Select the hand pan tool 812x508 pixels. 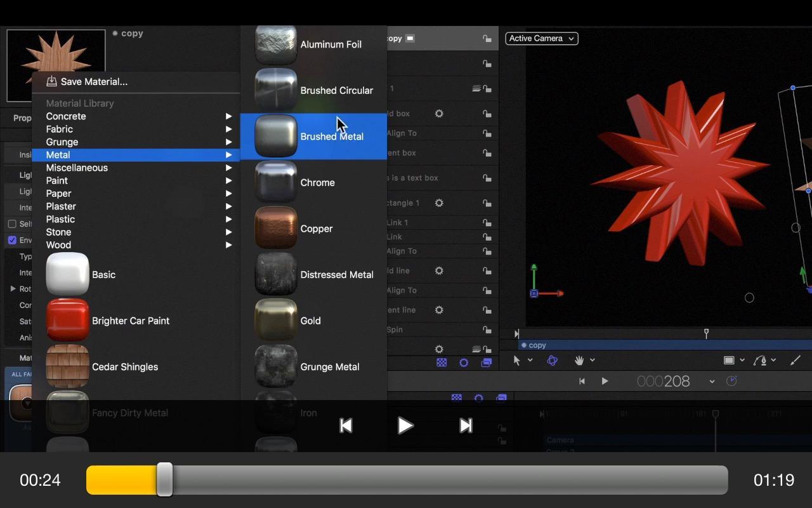(579, 361)
